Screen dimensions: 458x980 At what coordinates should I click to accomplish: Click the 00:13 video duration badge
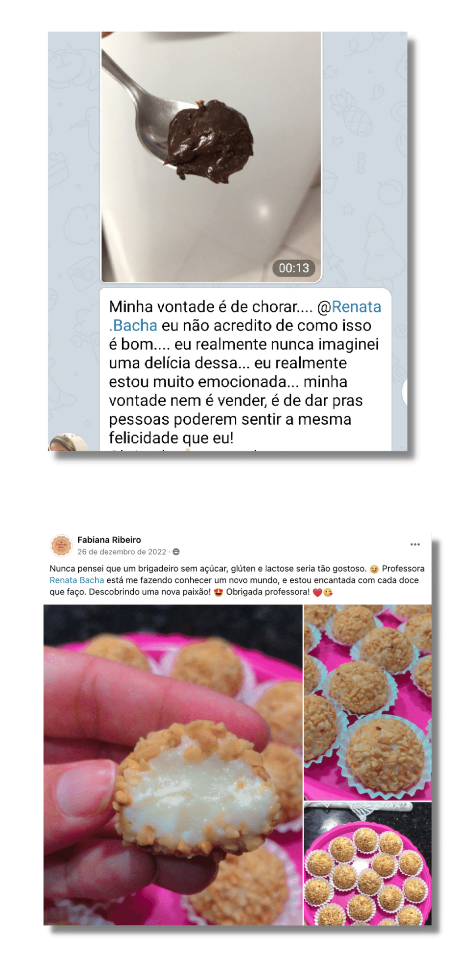click(x=293, y=268)
